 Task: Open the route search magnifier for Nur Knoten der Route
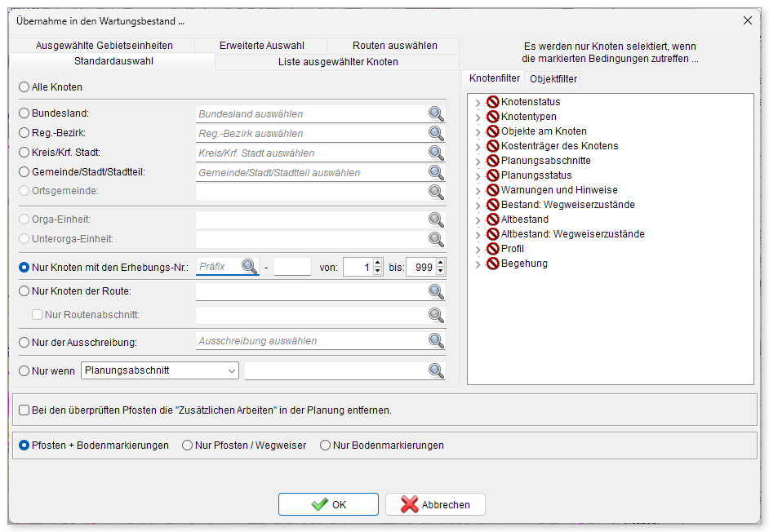pos(436,291)
